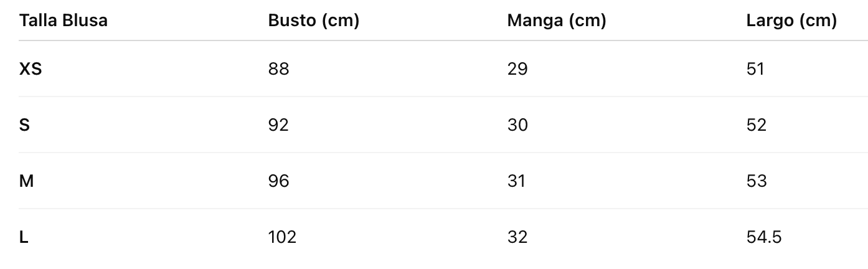The height and width of the screenshot is (269, 868).
Task: Select the L size row label
Action: (x=24, y=237)
